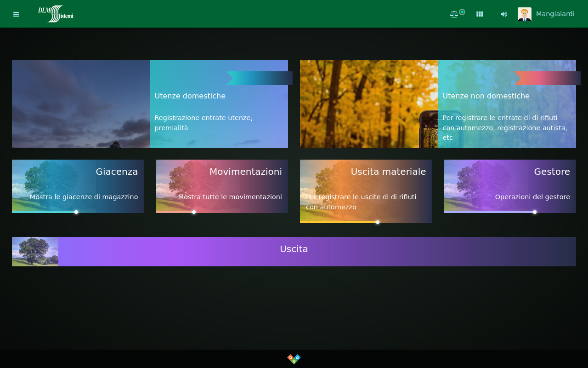
Task: Click the balance scale icon
Action: coord(454,14)
